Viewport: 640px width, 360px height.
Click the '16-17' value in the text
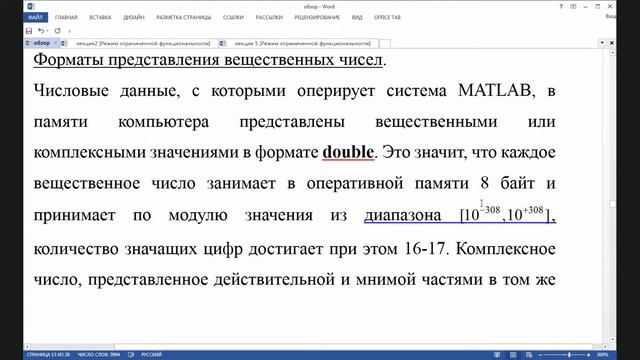point(424,248)
